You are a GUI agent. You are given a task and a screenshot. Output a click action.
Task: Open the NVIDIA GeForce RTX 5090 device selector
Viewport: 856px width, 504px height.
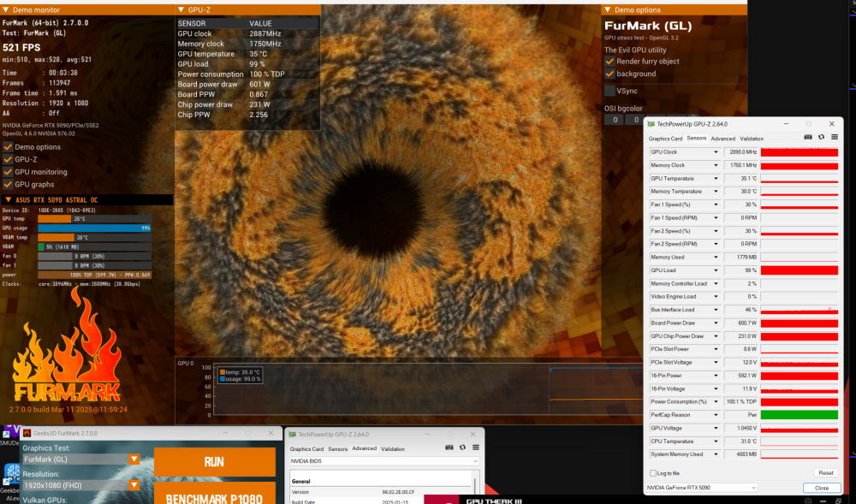coord(701,488)
